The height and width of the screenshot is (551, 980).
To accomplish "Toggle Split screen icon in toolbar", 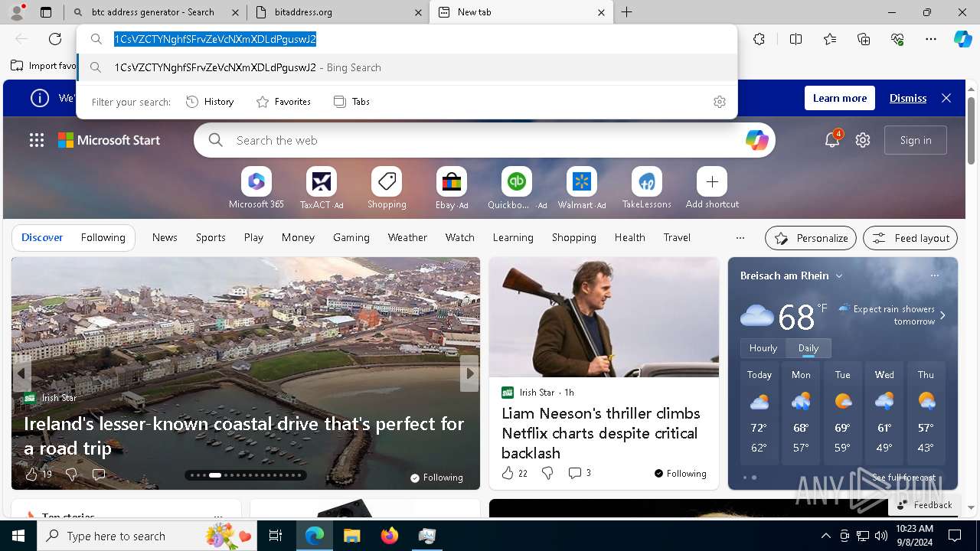I will 795,39.
